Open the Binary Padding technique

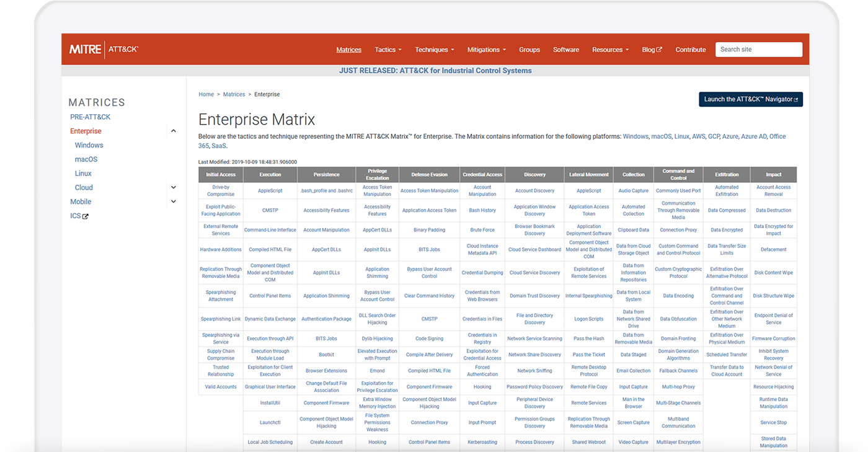coord(430,230)
